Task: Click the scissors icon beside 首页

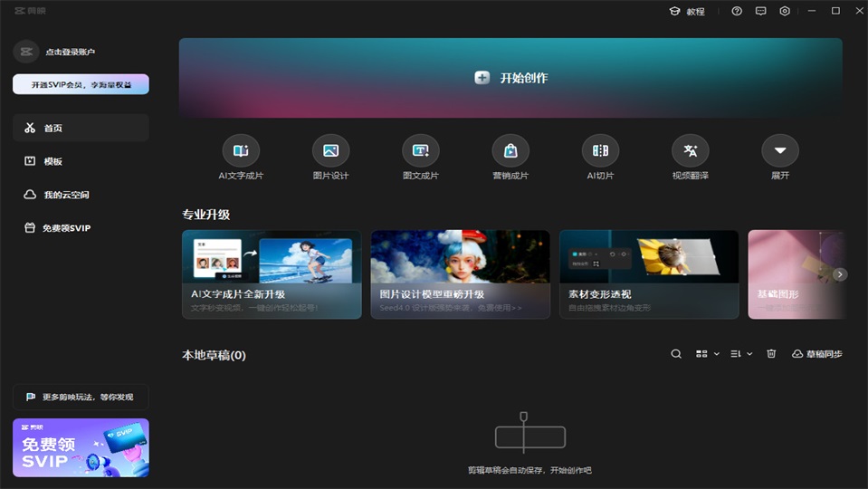Action: click(30, 128)
